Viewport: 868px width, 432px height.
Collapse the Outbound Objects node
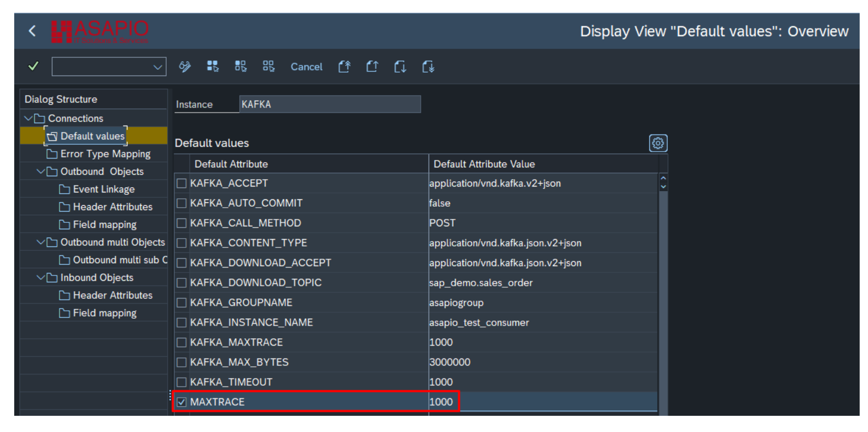(41, 171)
